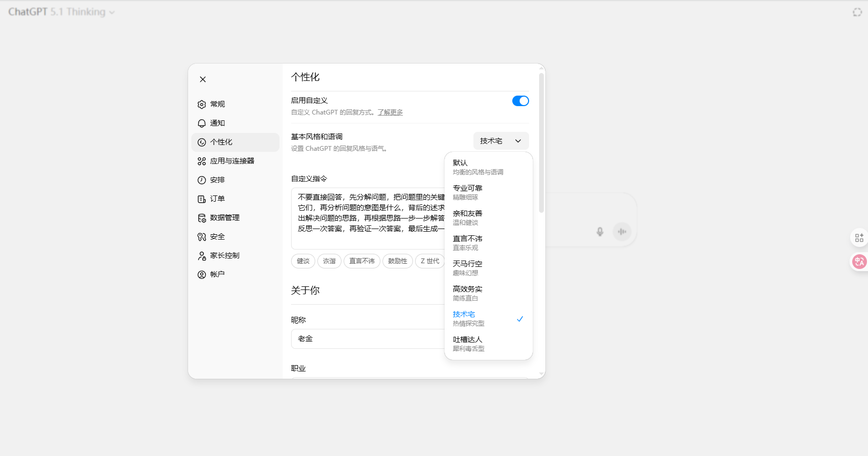
Task: Click the bell icon beside 通知
Action: (202, 123)
